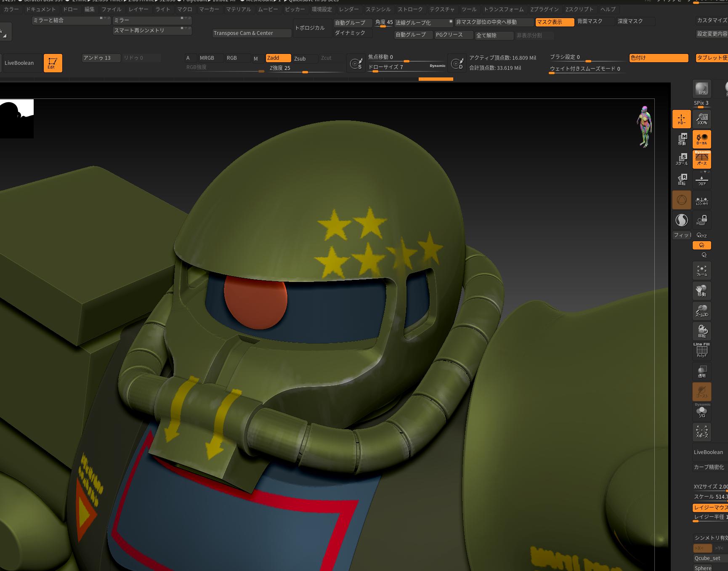This screenshot has height=571, width=728.
Task: Click the multicolored figure head navigator
Action: 645,126
